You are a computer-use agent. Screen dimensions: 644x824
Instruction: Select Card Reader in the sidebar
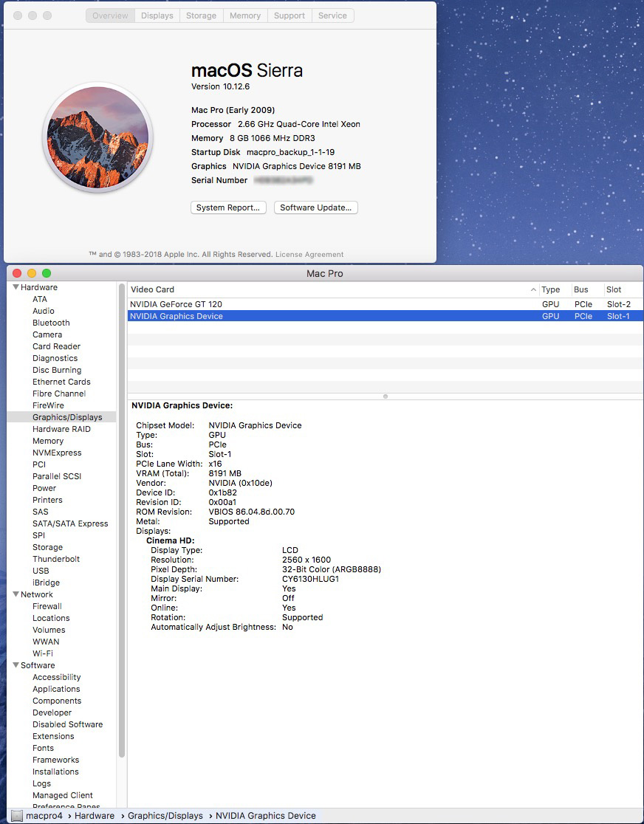coord(57,346)
